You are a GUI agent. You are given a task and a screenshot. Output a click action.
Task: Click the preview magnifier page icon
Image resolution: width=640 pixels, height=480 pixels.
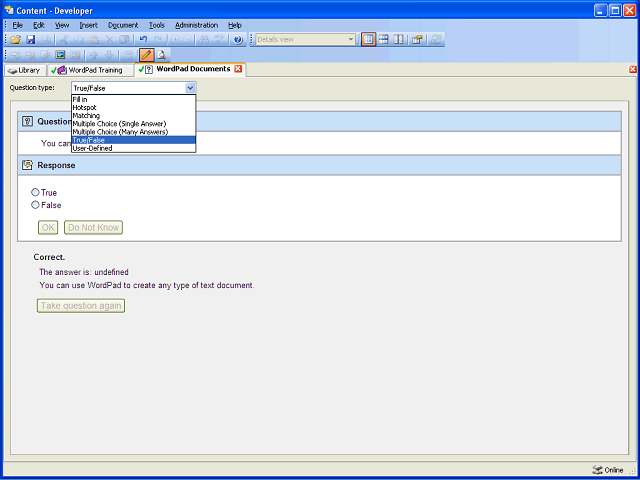coord(162,55)
